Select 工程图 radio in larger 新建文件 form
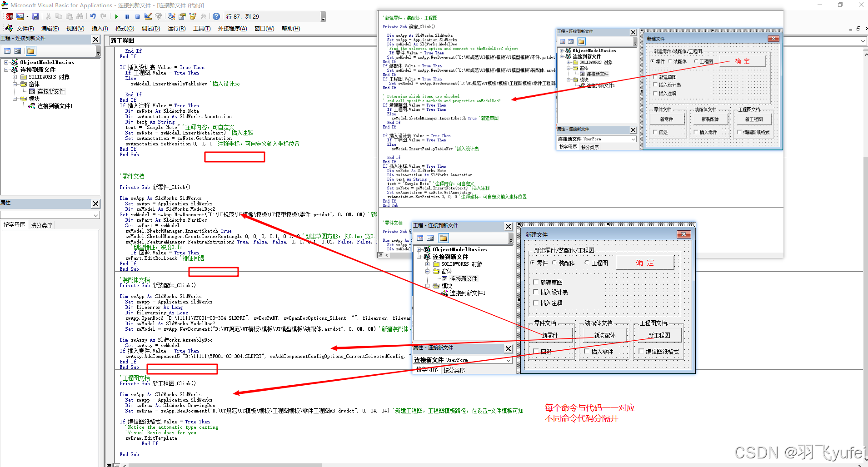Screen dimensions: 868x467 [x=596, y=263]
